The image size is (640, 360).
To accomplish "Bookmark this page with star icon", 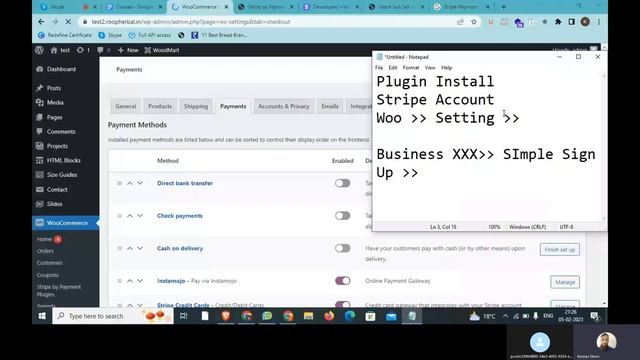I will click(474, 22).
